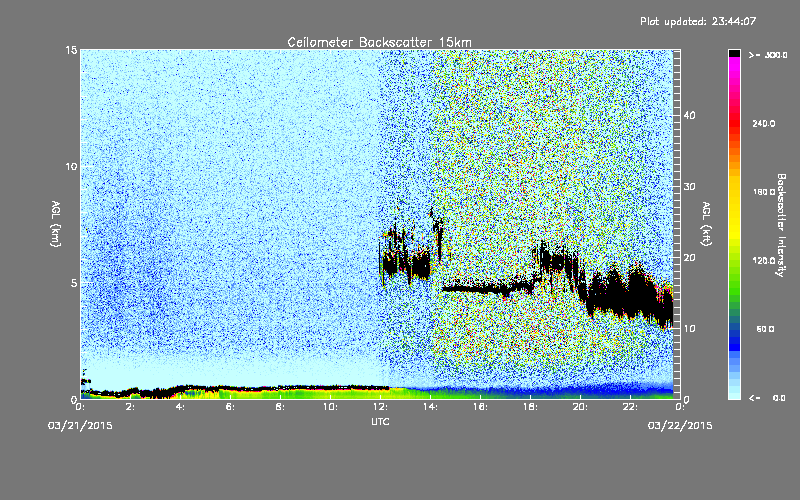The image size is (800, 500).
Task: Click the end date "03/22/2015"
Action: [680, 426]
